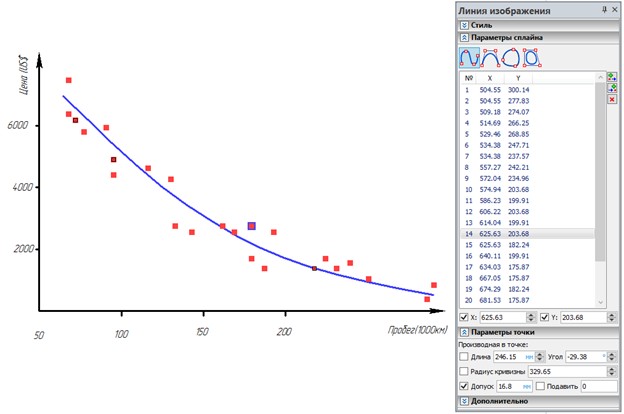
Task: Delete point with the red X icon
Action: click(612, 100)
